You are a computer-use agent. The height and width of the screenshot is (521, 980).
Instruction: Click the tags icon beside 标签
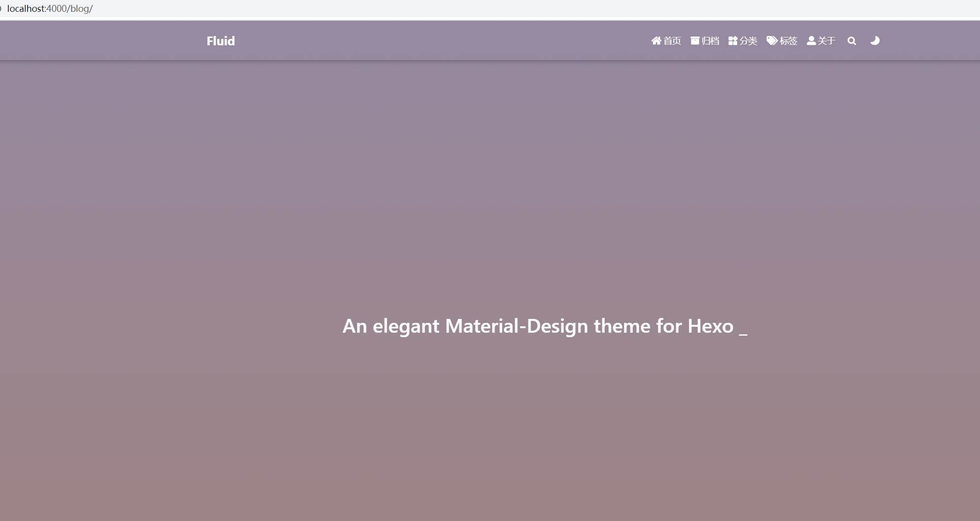tap(772, 41)
